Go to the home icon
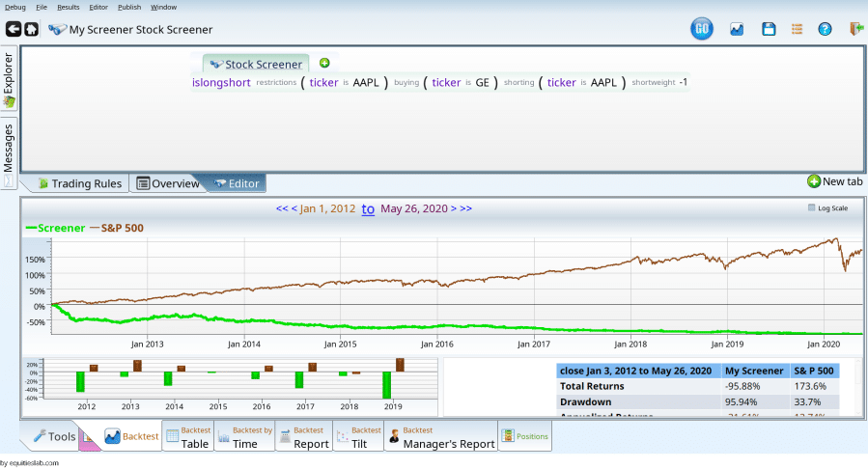 coord(31,29)
